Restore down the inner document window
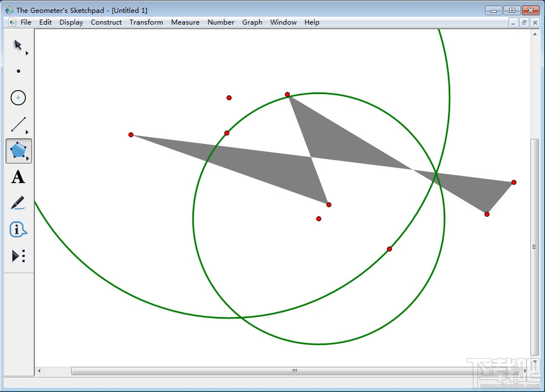The image size is (545, 392). click(524, 23)
